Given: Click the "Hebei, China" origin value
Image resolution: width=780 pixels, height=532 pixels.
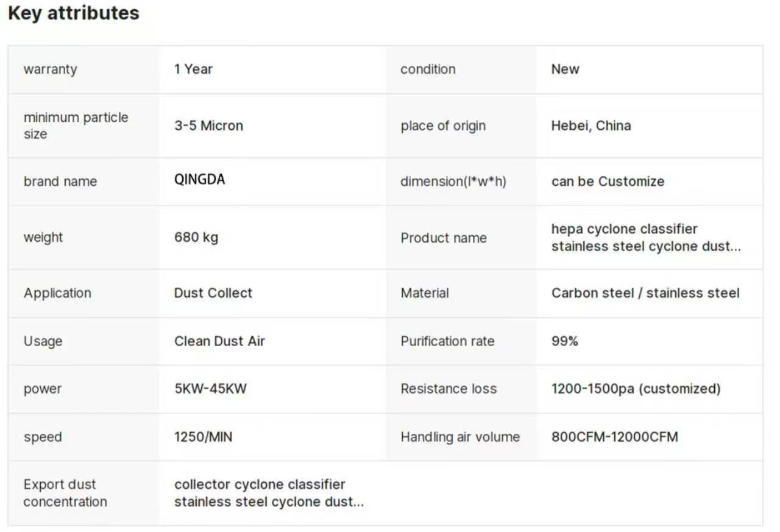Looking at the screenshot, I should coord(590,126).
